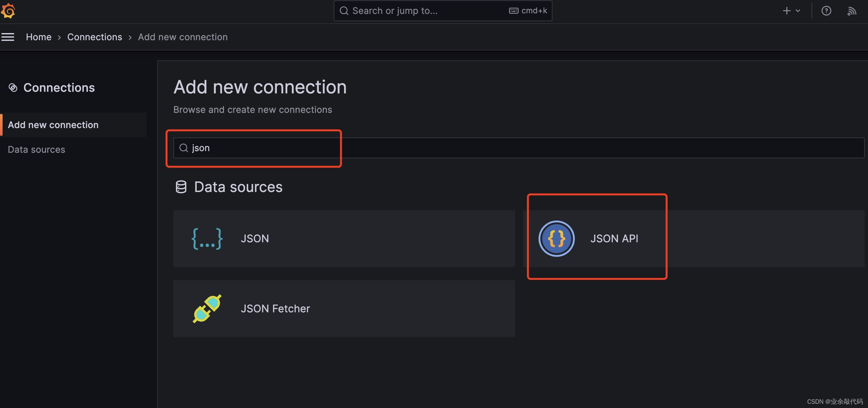Open Data sources in the sidebar

tap(36, 150)
